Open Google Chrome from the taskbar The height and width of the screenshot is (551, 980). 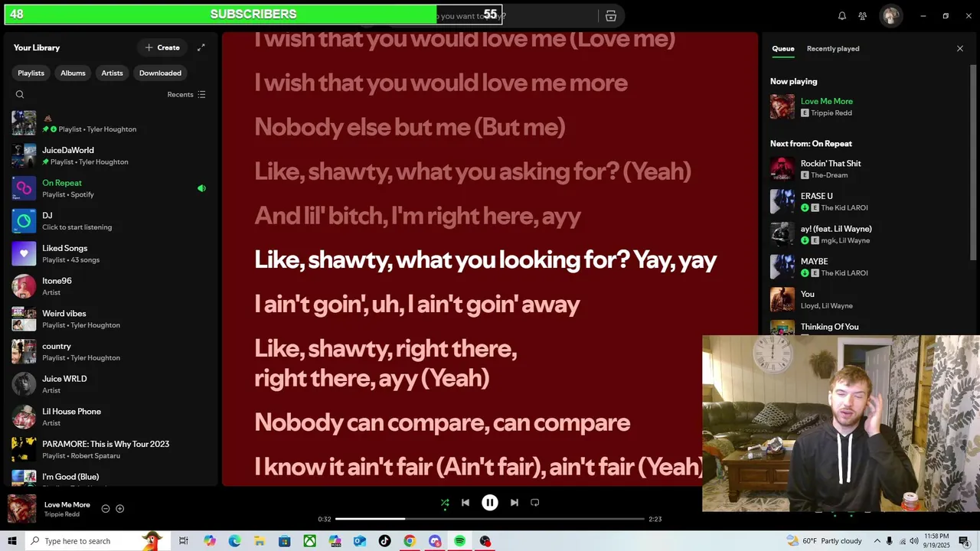point(410,541)
